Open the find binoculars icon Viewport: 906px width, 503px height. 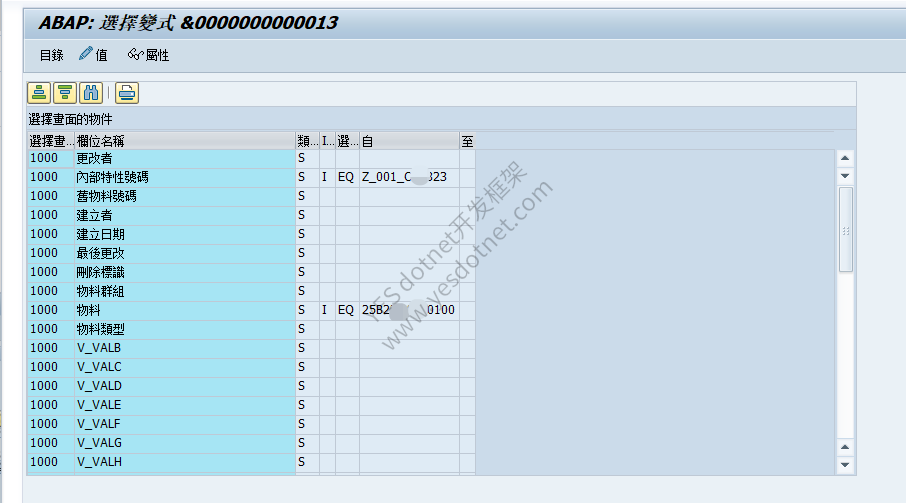(x=91, y=93)
